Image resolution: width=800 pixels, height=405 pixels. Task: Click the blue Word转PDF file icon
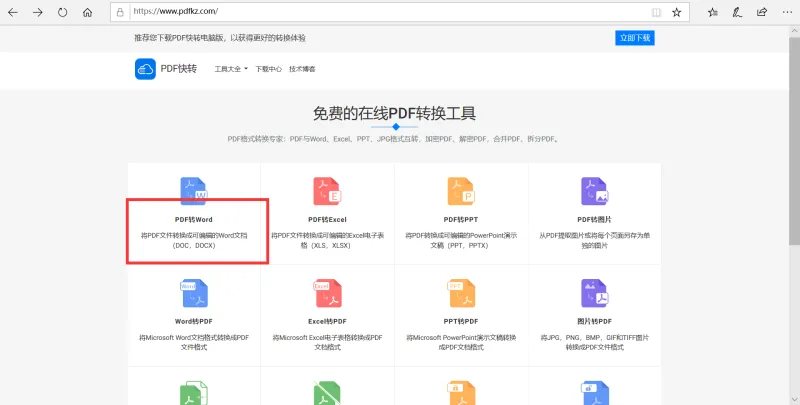pos(194,293)
